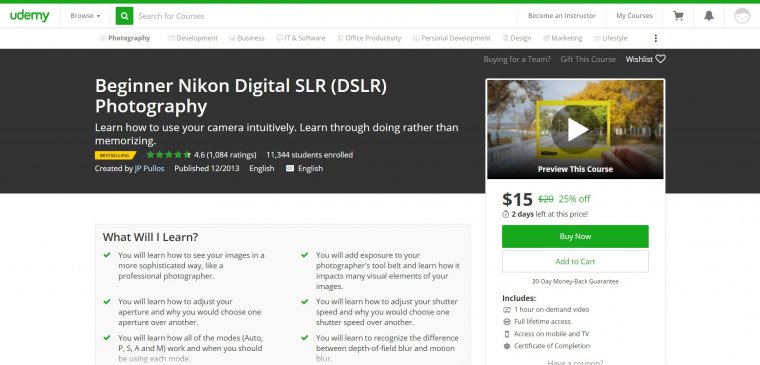Viewport: 760px width, 365px height.
Task: Open the Become an Instructor link
Action: click(562, 16)
